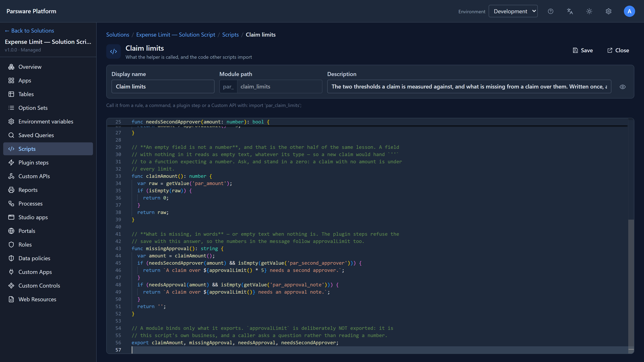Open the Solutions breadcrumb link
Viewport: 644px width, 362px height.
[x=118, y=35]
